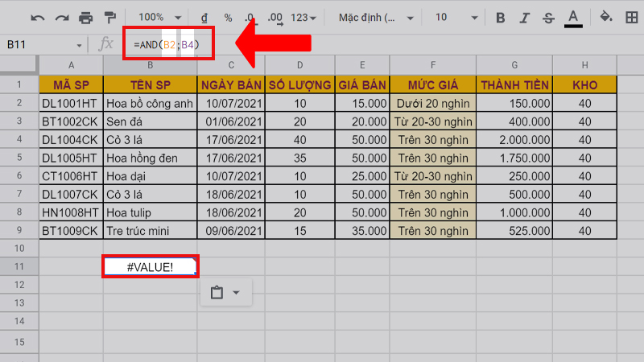Select row 1 header
644x362 pixels.
(19, 84)
